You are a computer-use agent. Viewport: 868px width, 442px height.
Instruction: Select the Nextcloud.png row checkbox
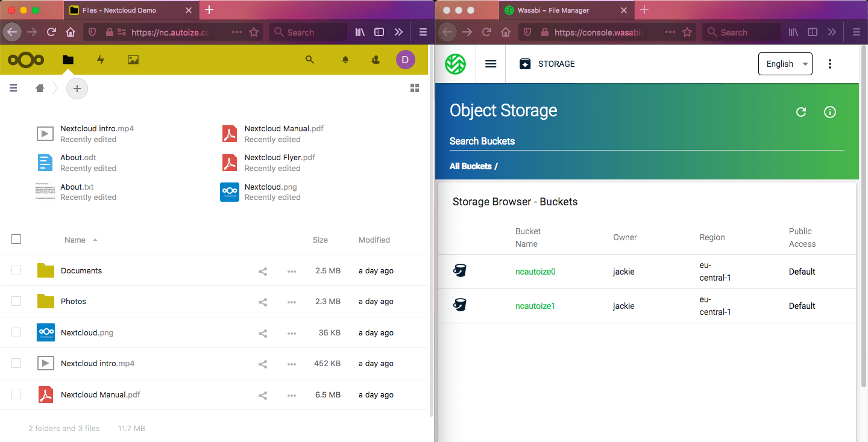16,332
